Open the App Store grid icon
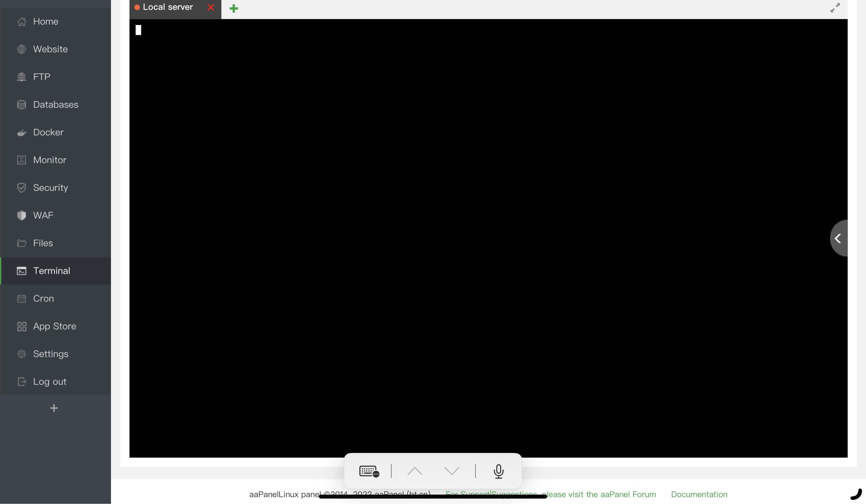Screen dimensions: 866x504 (22, 326)
